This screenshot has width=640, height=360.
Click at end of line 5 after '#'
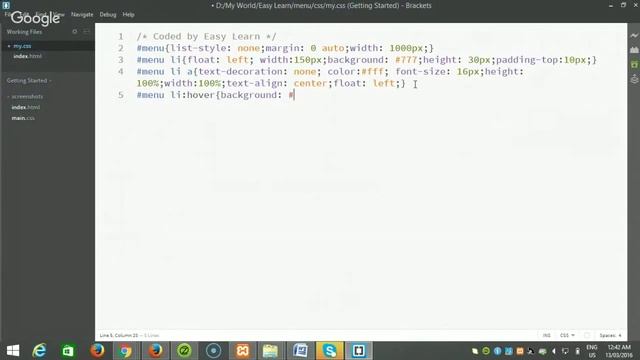click(x=294, y=95)
